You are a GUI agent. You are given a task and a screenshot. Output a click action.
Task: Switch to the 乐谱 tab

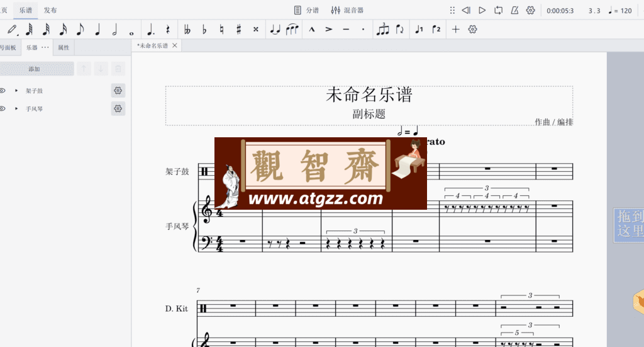click(x=25, y=10)
